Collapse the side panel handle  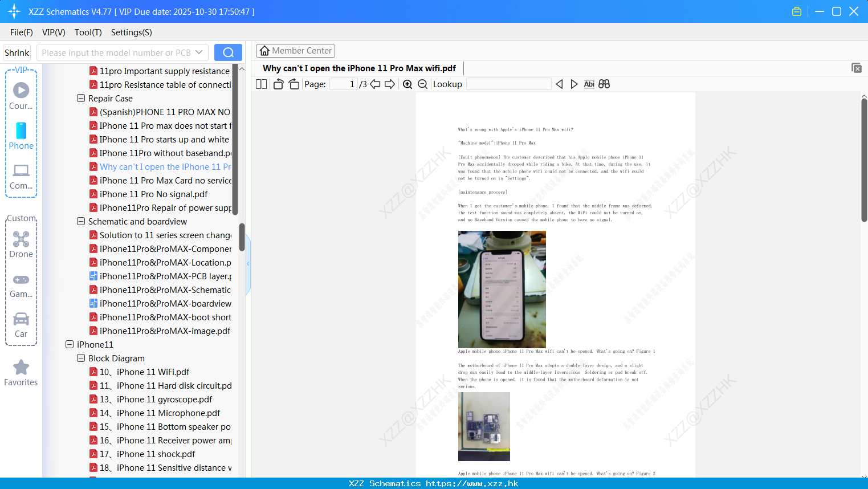pos(248,263)
